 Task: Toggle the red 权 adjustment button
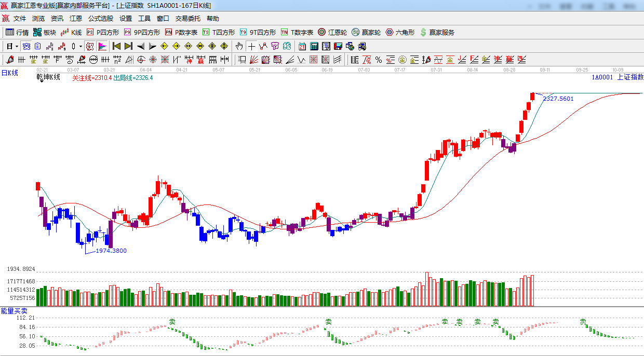click(89, 46)
